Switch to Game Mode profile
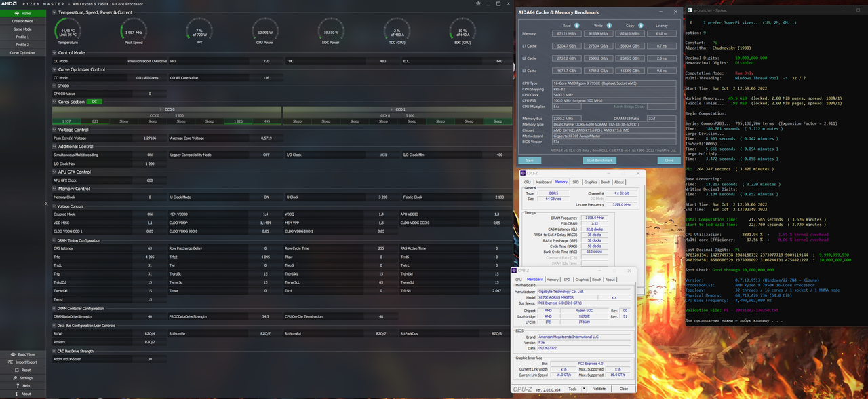868x399 pixels. point(23,29)
